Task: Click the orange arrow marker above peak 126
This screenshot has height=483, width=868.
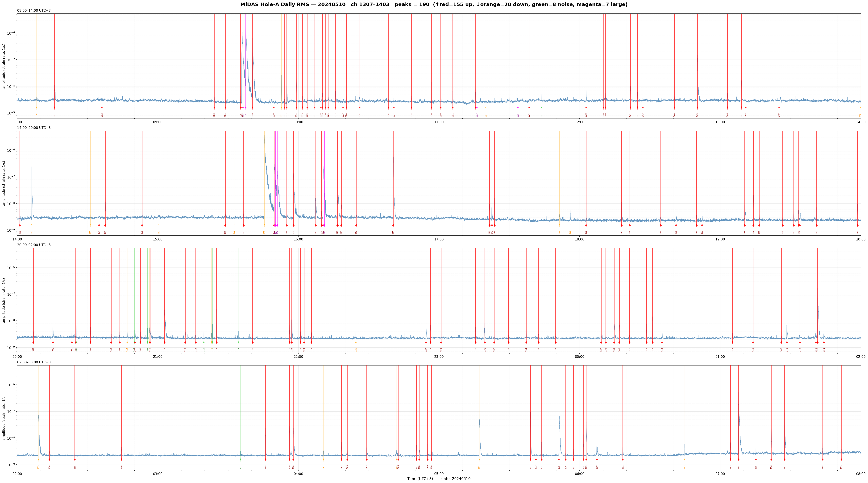Action: click(356, 342)
